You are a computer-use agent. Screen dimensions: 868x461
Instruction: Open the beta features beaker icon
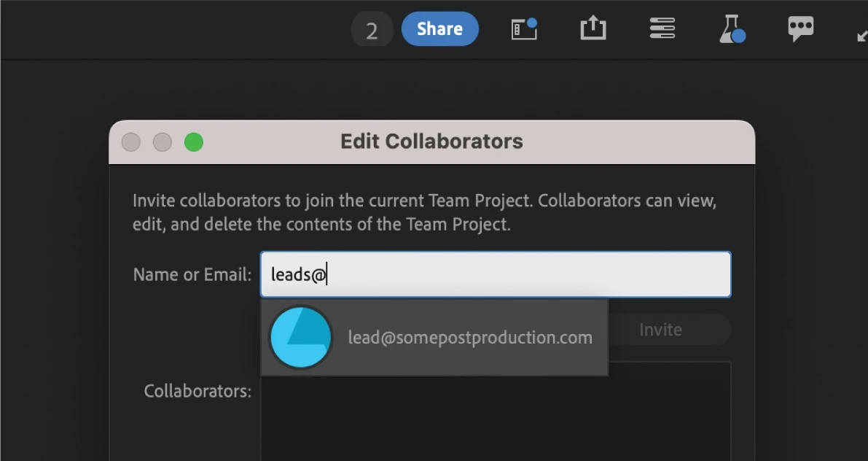[x=731, y=29]
